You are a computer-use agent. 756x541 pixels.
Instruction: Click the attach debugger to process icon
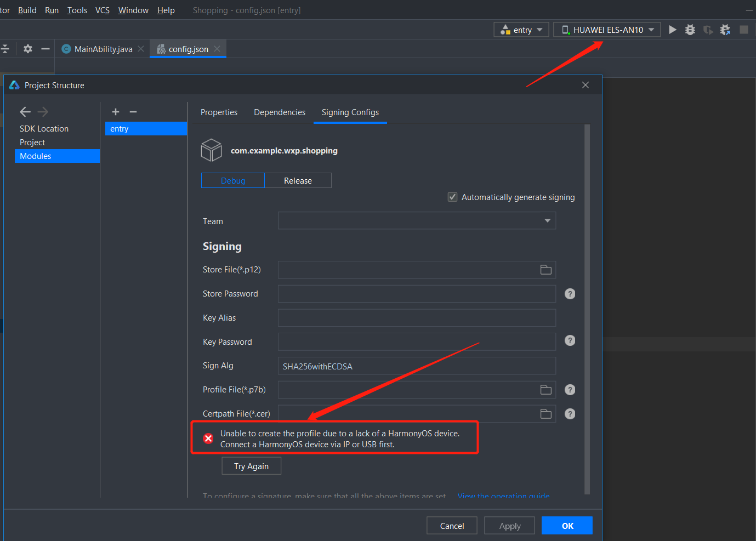725,30
